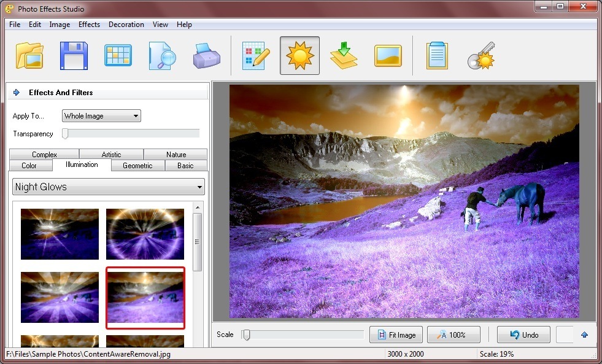602x364 pixels.
Task: Enter registration key via the key icon
Action: click(x=481, y=55)
